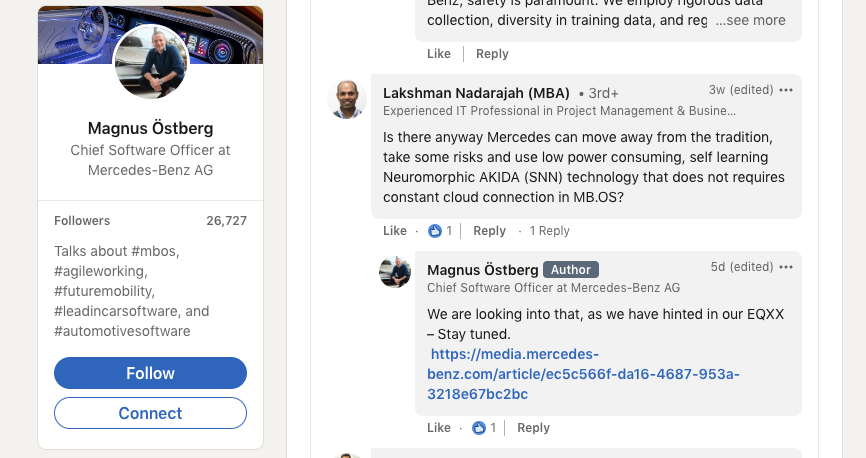Viewport: 866px width, 458px height.
Task: Reply to Lakshman Nadarajah's comment
Action: tap(489, 231)
